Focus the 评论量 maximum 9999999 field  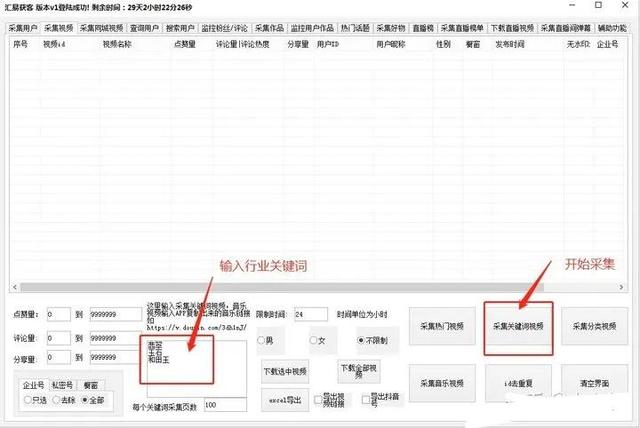click(116, 338)
